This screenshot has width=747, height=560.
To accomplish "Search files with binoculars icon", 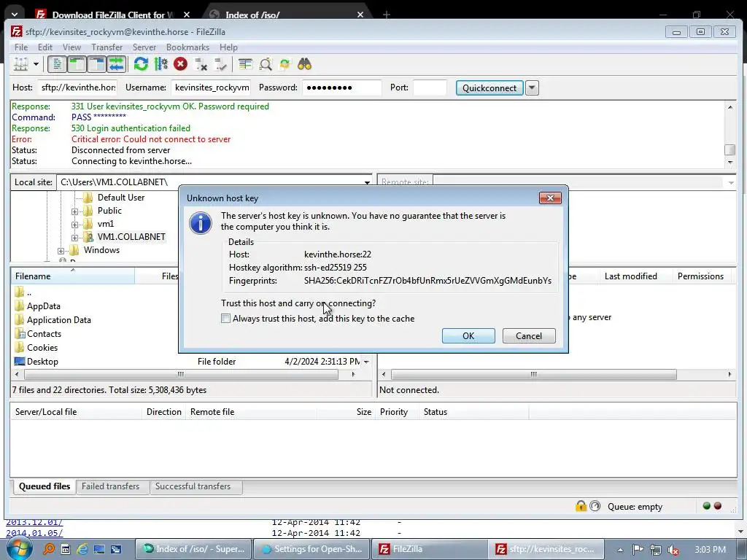I will pyautogui.click(x=304, y=64).
